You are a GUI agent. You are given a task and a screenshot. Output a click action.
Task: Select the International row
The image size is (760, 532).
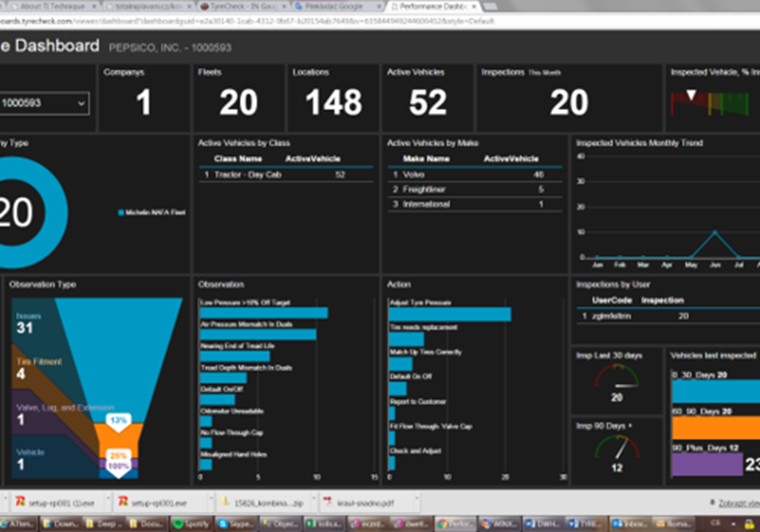[x=474, y=204]
